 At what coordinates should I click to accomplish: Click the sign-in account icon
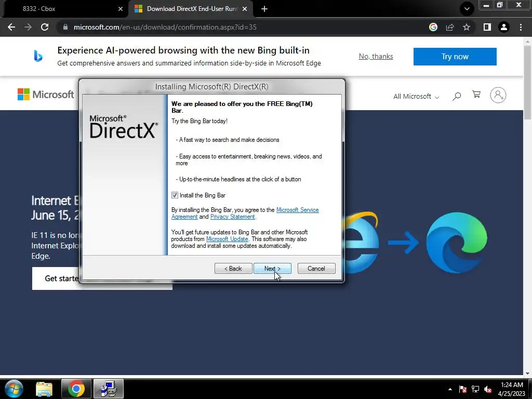[498, 95]
